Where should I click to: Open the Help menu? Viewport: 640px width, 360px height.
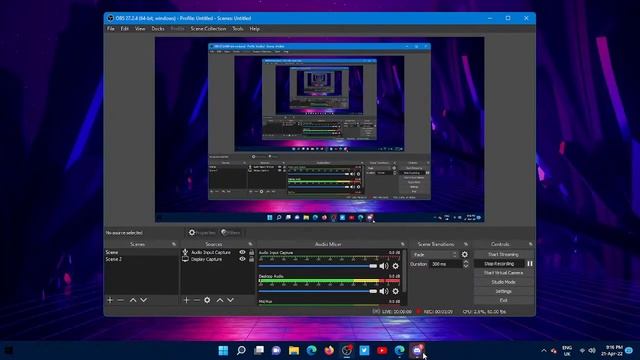tap(255, 29)
